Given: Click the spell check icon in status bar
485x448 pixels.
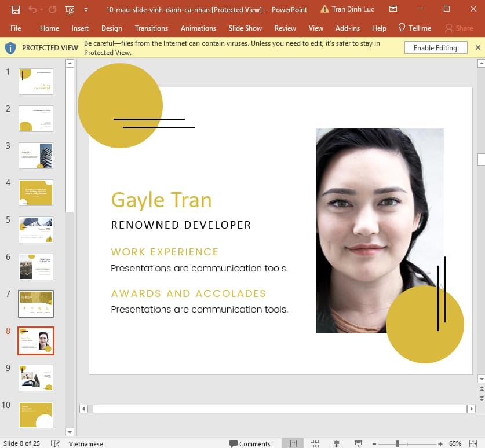Looking at the screenshot, I should click(55, 443).
